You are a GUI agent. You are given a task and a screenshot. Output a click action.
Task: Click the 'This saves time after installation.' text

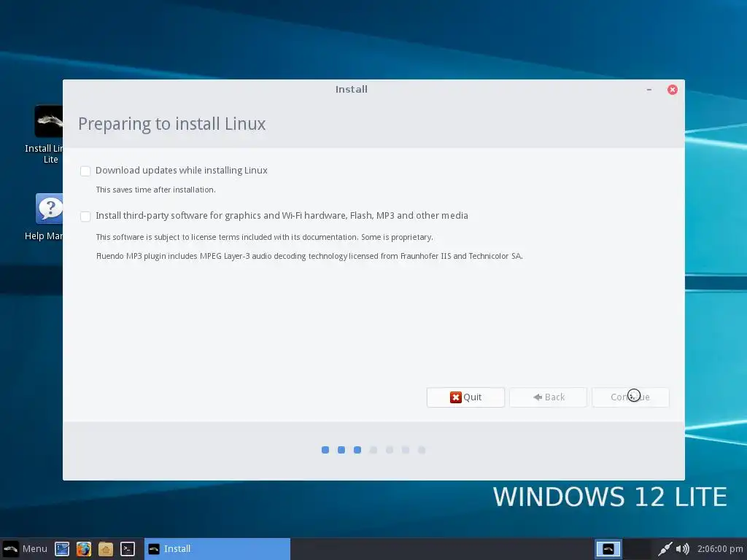(x=156, y=190)
